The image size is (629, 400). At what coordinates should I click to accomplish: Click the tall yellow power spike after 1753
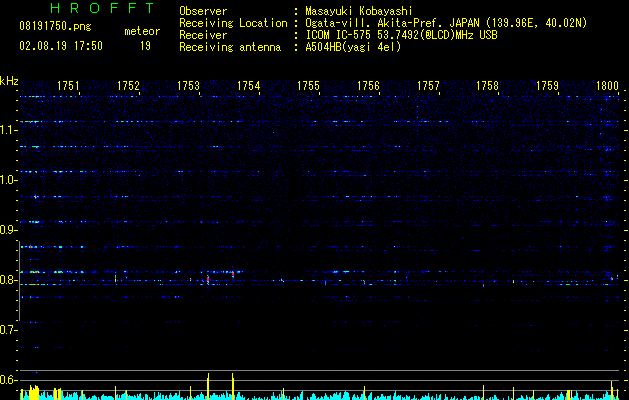pos(208,386)
